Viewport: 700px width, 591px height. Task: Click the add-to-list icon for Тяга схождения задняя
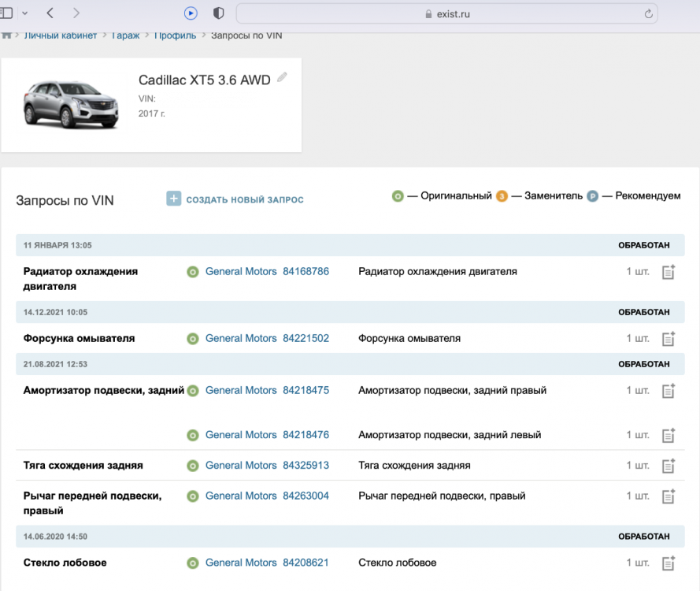669,466
